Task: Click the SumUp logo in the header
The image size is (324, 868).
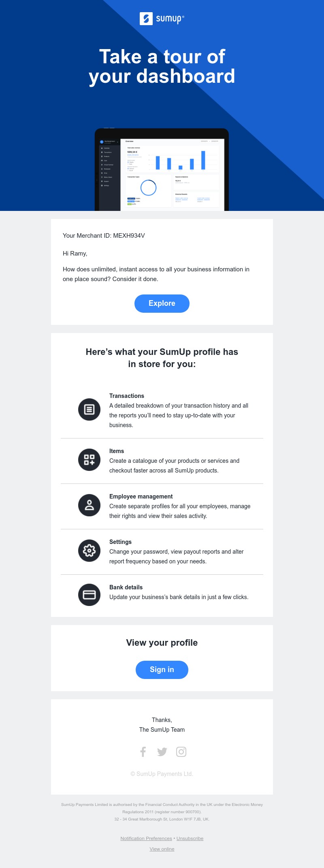Action: click(x=162, y=19)
